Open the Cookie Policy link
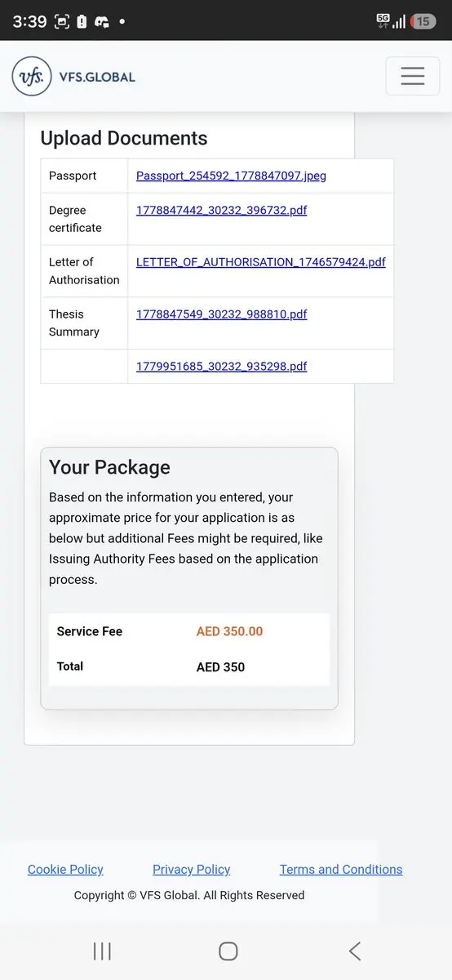 (x=65, y=870)
